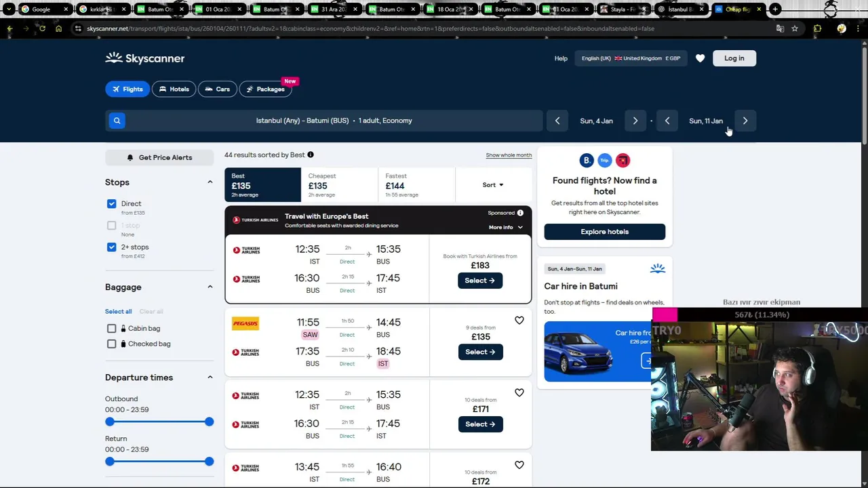Enable the Cabin bag filter

pos(111,328)
